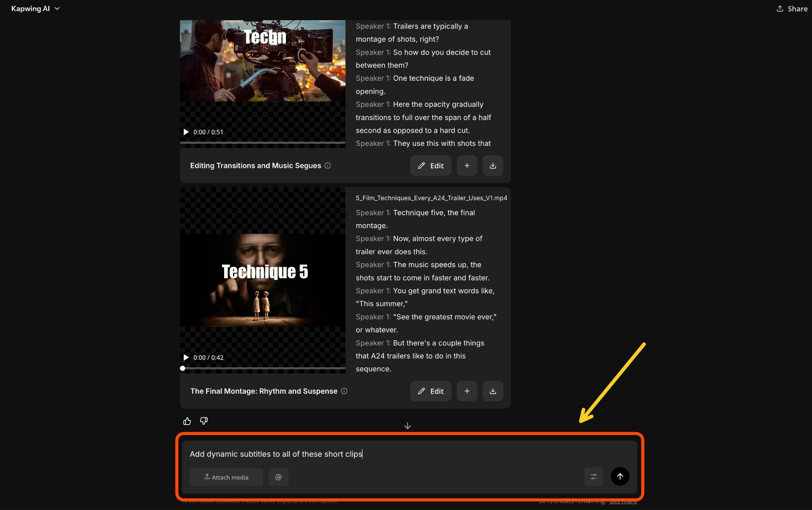Click the file name 5_Film_Techniques_Every_A24_Trailer_Uses_V1.mp4
The image size is (812, 510).
click(x=431, y=198)
